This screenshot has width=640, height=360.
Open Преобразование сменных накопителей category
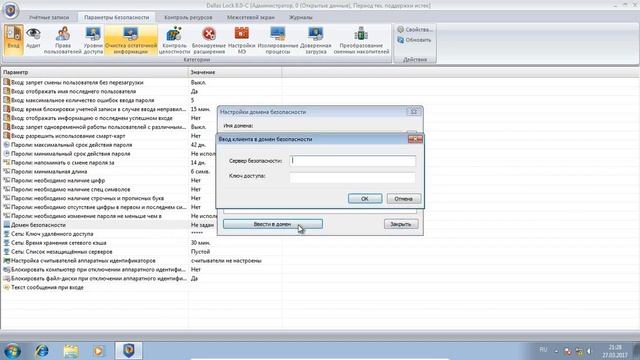point(361,39)
